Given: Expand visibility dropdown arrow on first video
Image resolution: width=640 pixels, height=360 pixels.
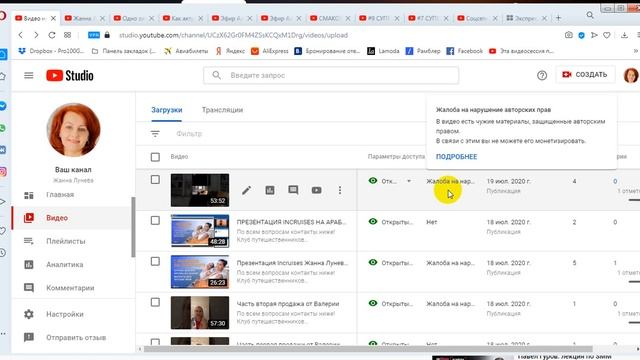Looking at the screenshot, I should (x=409, y=181).
